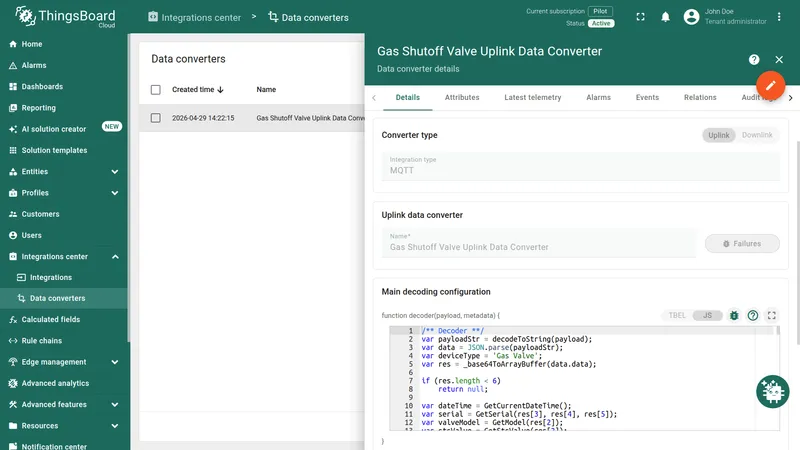Move the detail tabs back with left arrow
This screenshot has height=450, width=800.
point(374,97)
